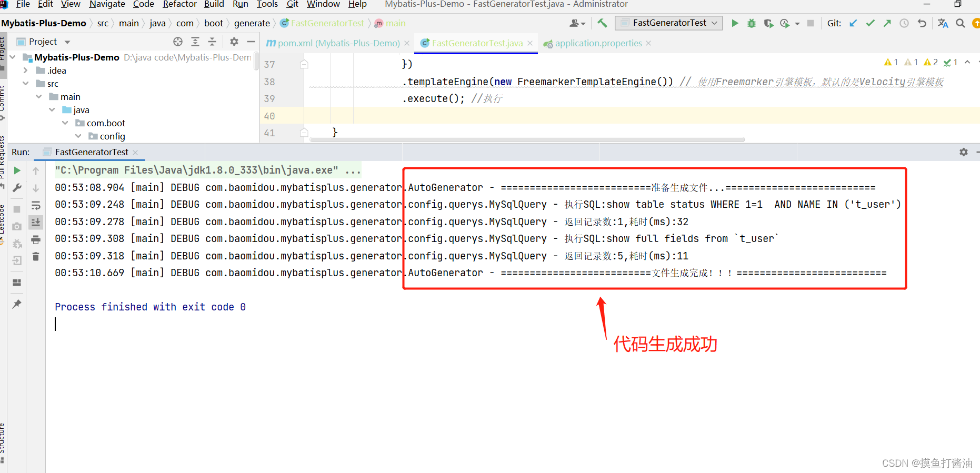Open the Translate icon in toolbar
The image size is (980, 473).
[943, 23]
